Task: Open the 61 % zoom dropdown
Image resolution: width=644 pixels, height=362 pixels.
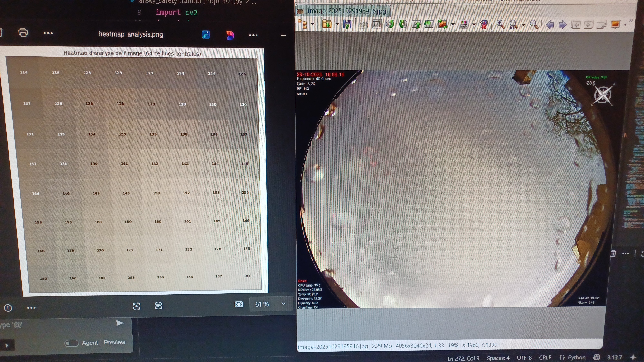Action: tap(283, 304)
